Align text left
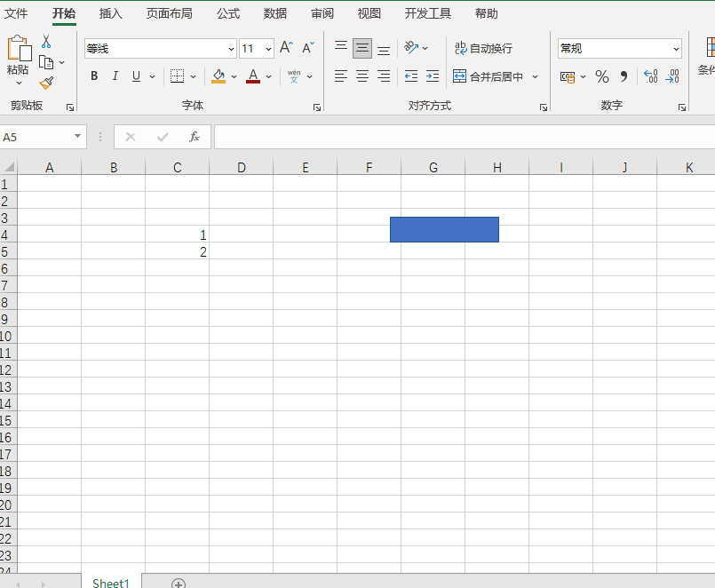This screenshot has height=588, width=715. tap(341, 76)
